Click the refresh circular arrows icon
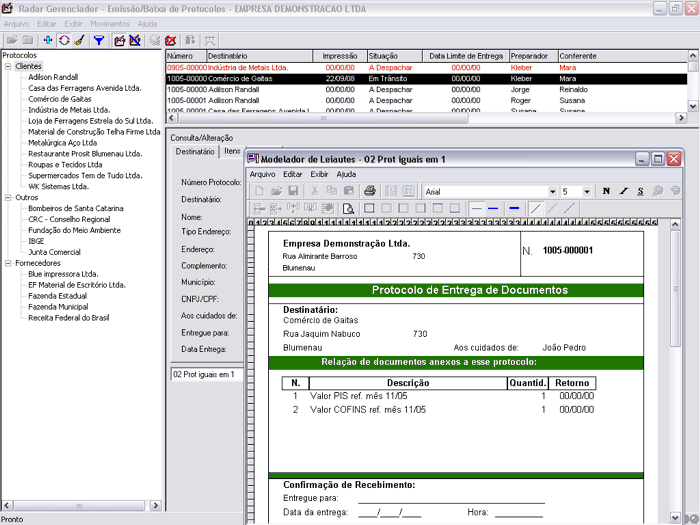The width and height of the screenshot is (700, 525). pyautogui.click(x=64, y=40)
